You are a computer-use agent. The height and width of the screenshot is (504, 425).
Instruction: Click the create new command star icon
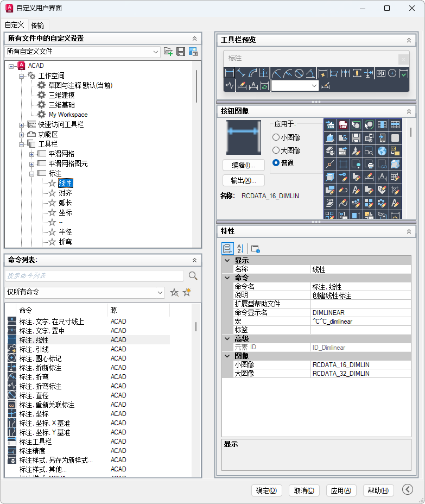click(x=187, y=292)
